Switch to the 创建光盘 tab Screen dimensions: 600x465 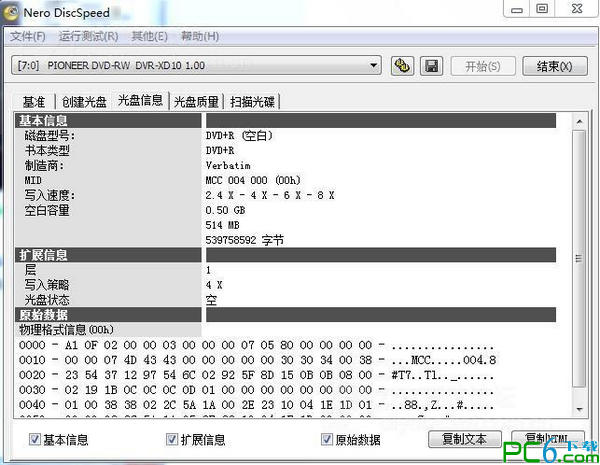pyautogui.click(x=83, y=101)
